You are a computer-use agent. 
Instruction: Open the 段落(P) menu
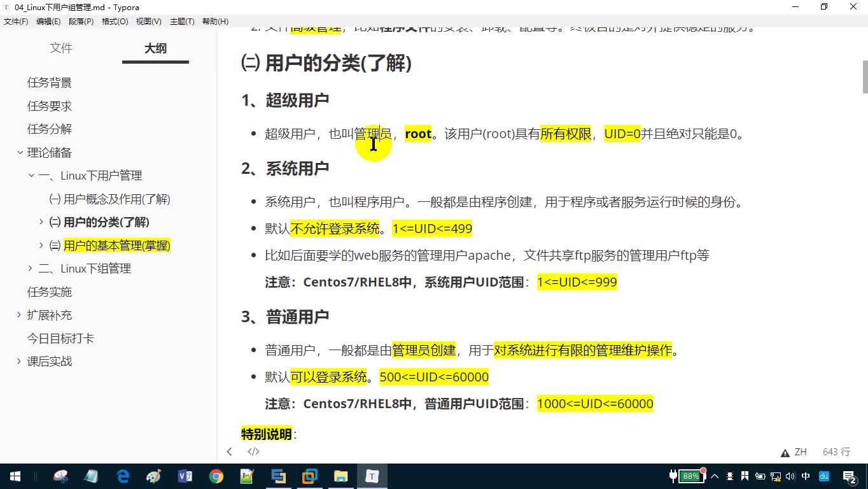click(81, 21)
